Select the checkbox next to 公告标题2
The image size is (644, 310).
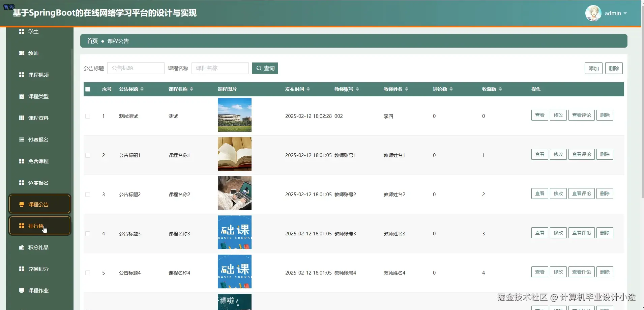tap(88, 194)
